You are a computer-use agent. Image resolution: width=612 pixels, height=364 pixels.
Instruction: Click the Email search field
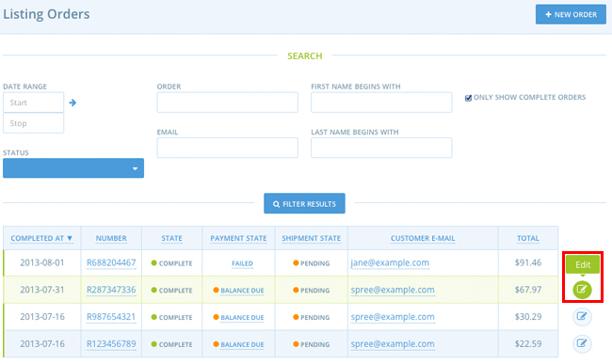click(x=228, y=148)
